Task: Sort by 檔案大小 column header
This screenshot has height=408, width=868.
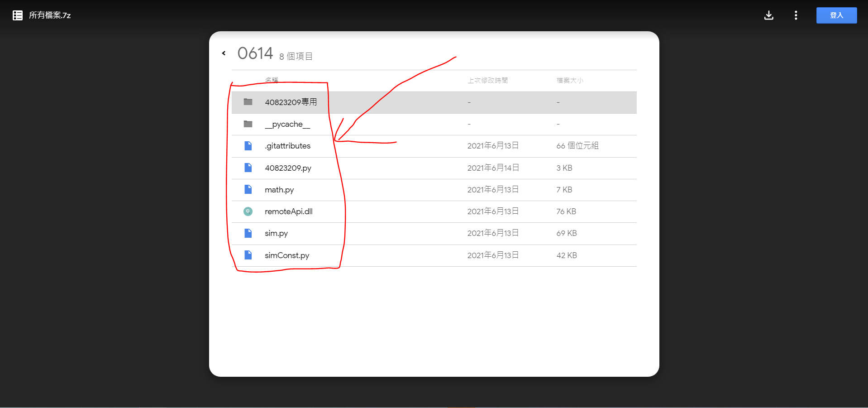Action: pos(570,80)
